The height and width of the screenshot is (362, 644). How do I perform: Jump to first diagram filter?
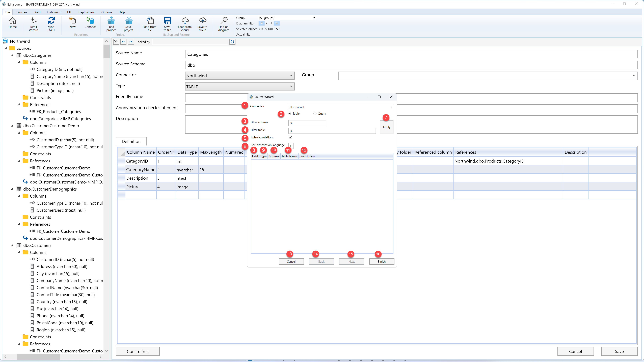261,23
